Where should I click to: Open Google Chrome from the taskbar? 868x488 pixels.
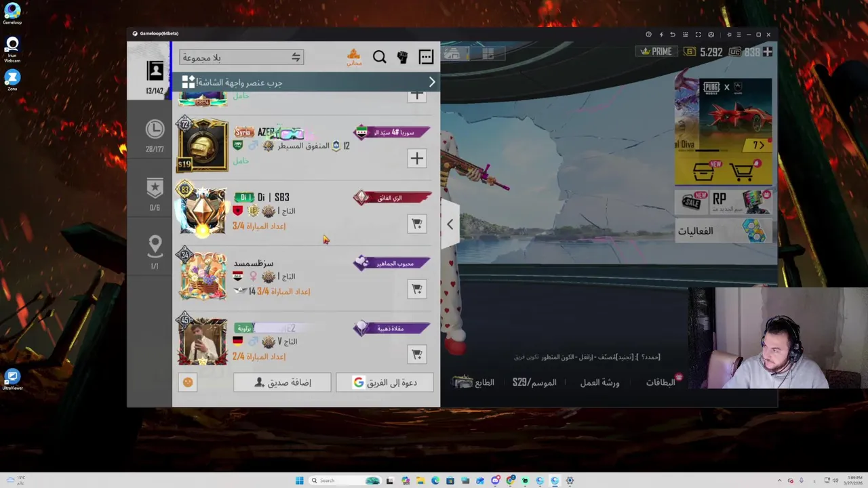pos(510,481)
